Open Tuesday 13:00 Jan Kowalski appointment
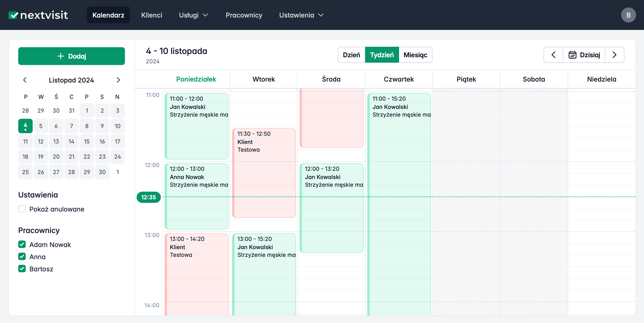This screenshot has width=644, height=323. tap(264, 274)
